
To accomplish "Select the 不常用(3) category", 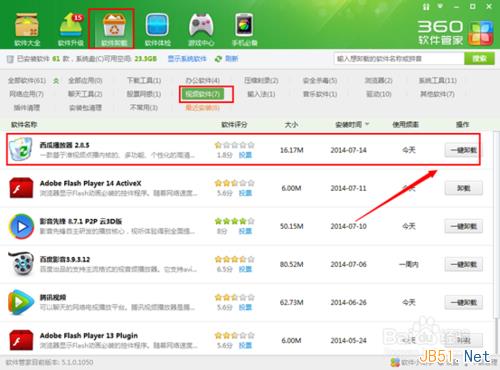I will point(144,108).
